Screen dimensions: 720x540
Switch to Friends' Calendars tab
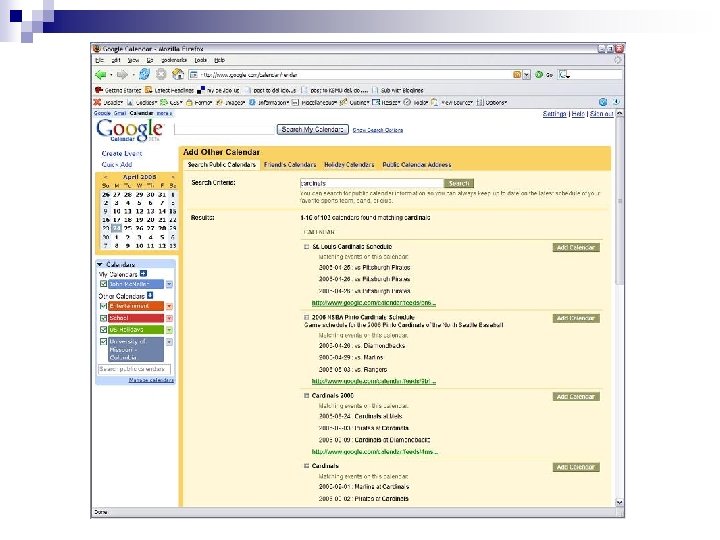[290, 164]
